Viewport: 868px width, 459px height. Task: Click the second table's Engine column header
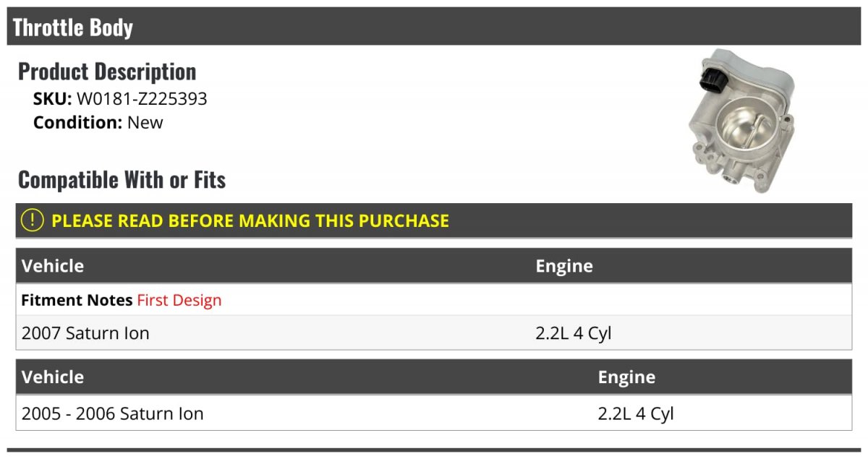tap(626, 377)
